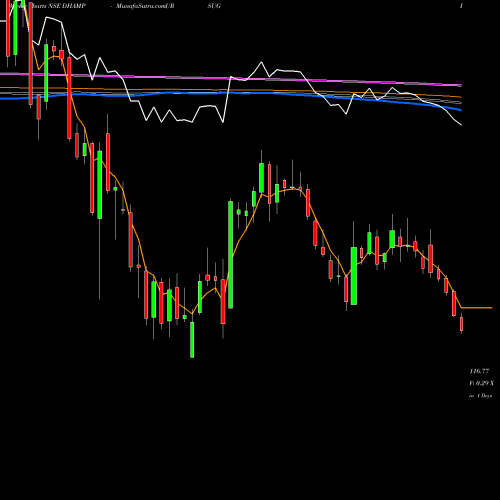Click the 'V: 0.29 M' volume text
This screenshot has width=500, height=500.
[x=481, y=383]
